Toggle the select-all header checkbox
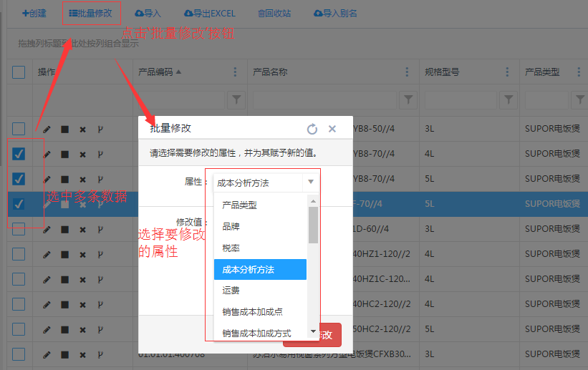588x370 pixels. 19,72
